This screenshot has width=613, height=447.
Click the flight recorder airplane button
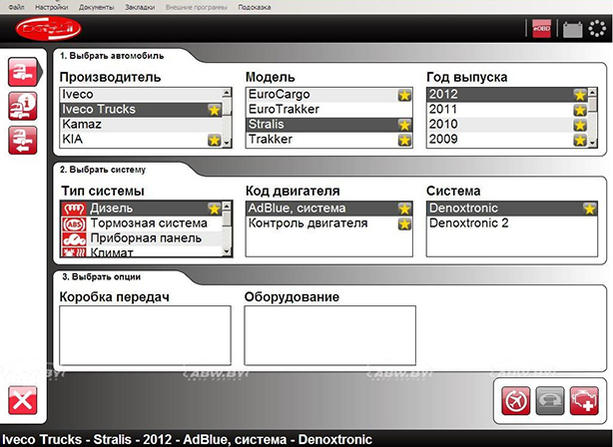click(x=516, y=401)
